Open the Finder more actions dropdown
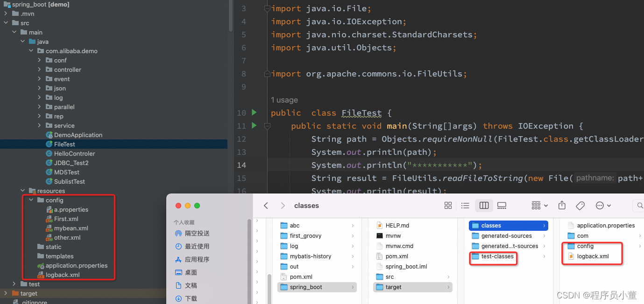This screenshot has height=304, width=644. [603, 206]
